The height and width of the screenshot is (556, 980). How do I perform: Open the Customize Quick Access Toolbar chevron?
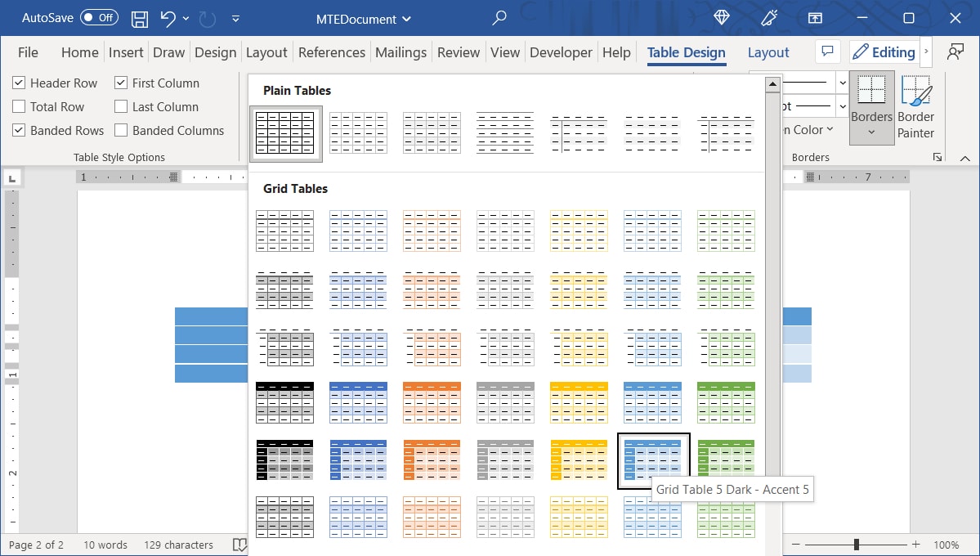[x=235, y=17]
